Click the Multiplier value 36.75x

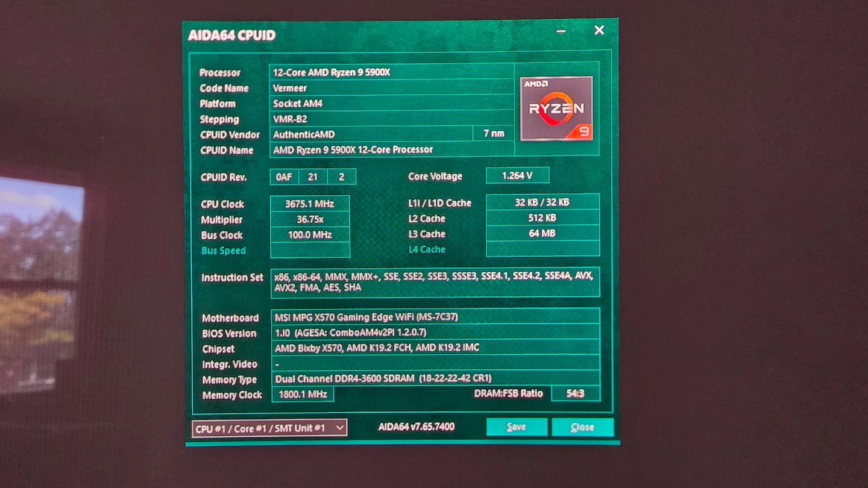[310, 219]
